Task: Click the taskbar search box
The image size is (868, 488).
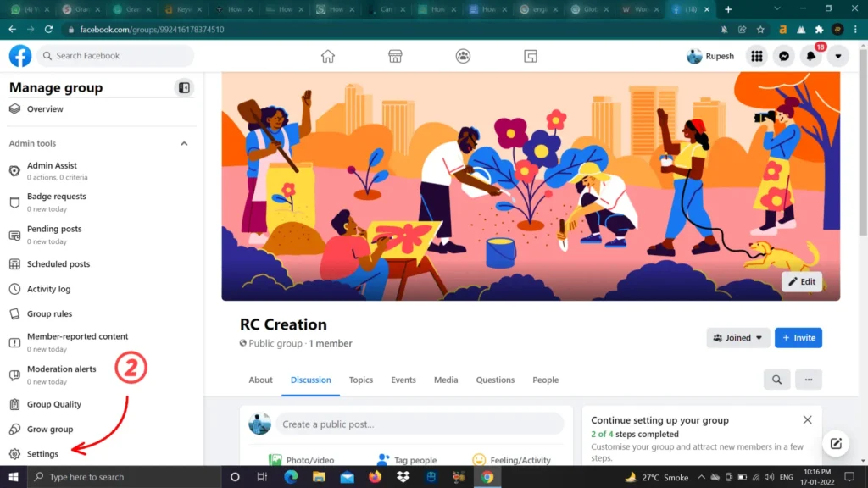Action: coord(125,477)
